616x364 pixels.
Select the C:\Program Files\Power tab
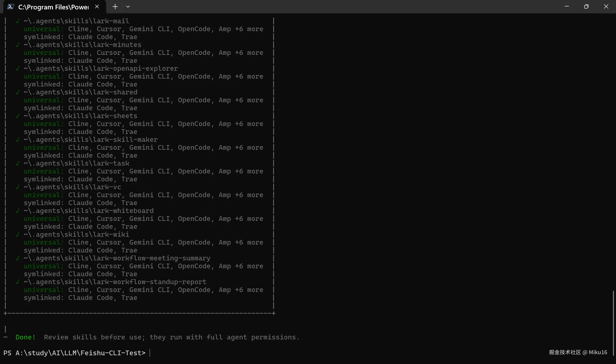[53, 7]
